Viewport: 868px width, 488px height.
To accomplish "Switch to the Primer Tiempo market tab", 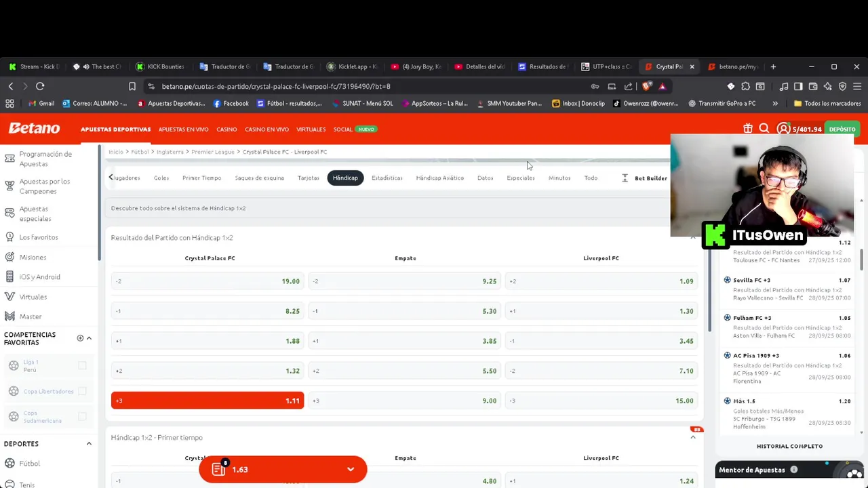I will (201, 178).
